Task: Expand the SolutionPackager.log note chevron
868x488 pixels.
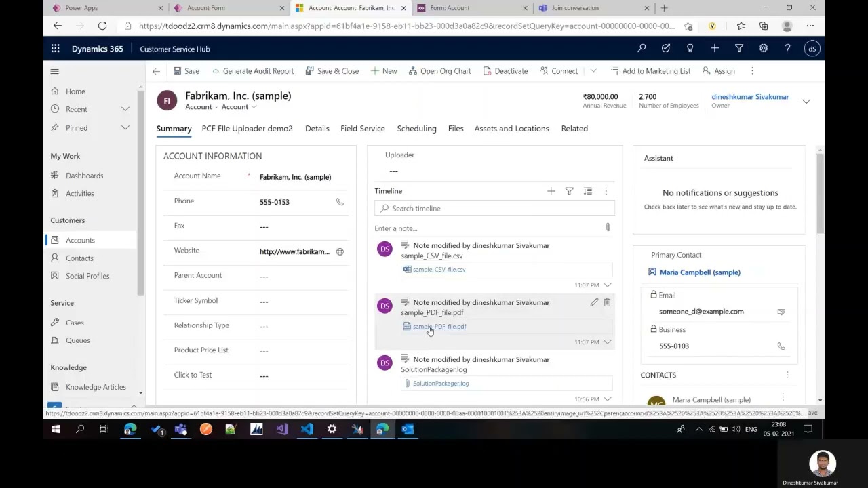Action: point(608,399)
